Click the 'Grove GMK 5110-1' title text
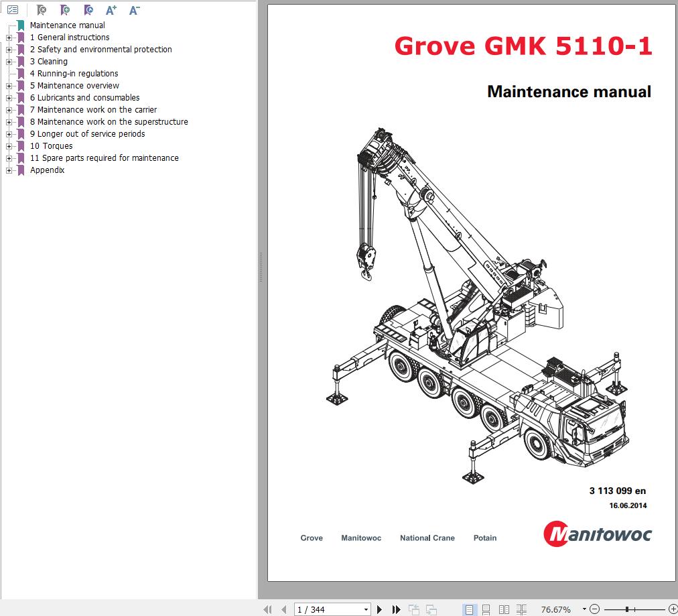 click(523, 46)
